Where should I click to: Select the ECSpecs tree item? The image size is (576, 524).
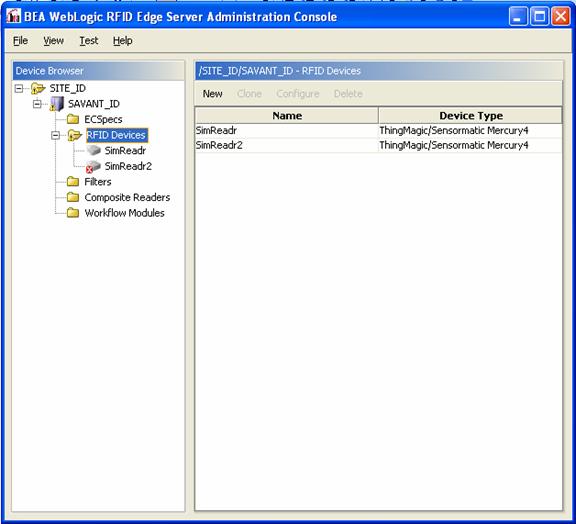tap(103, 119)
